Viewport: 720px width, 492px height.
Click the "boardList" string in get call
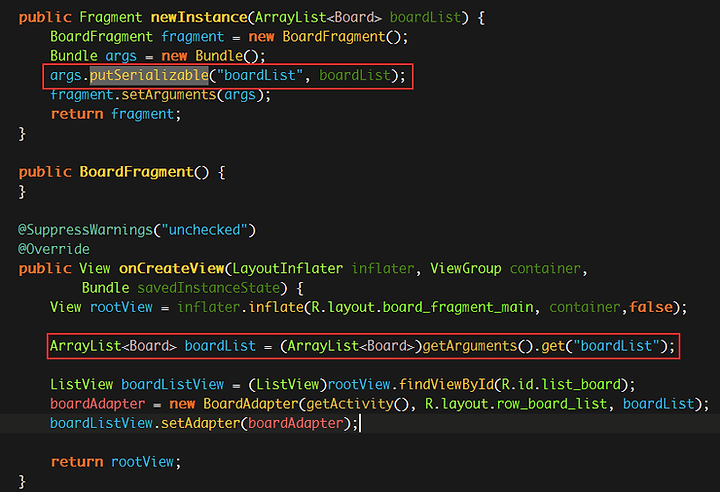pos(616,346)
